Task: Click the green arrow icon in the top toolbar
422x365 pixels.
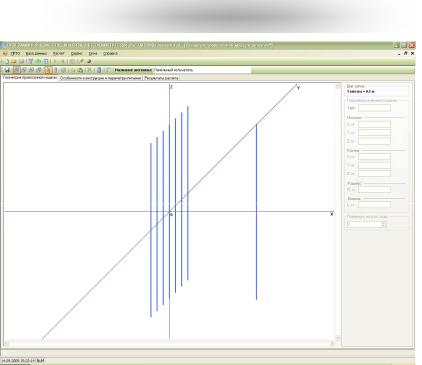Action: coord(38,61)
